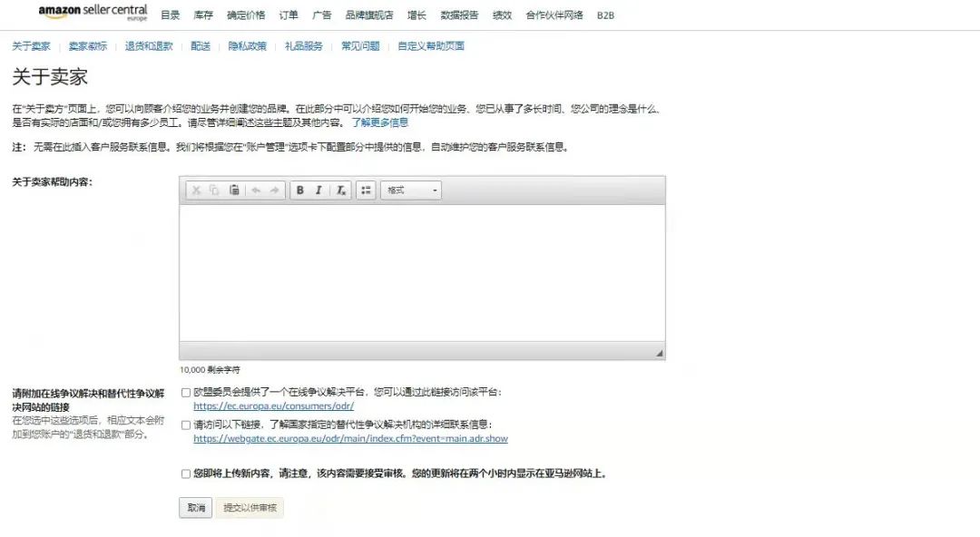This screenshot has height=537, width=980.
Task: Click the Copy icon in the editor toolbar
Action: [x=214, y=190]
